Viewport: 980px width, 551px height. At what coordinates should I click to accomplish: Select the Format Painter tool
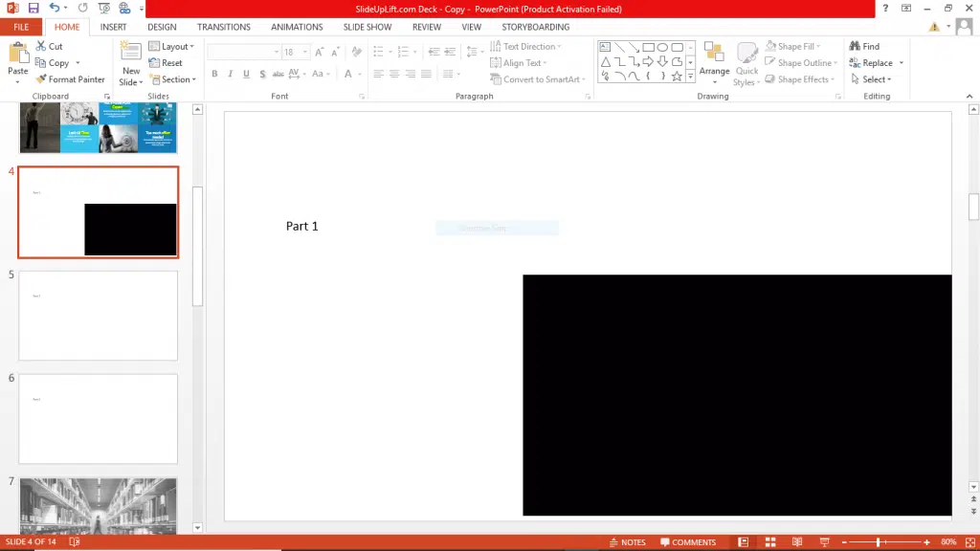tap(70, 79)
